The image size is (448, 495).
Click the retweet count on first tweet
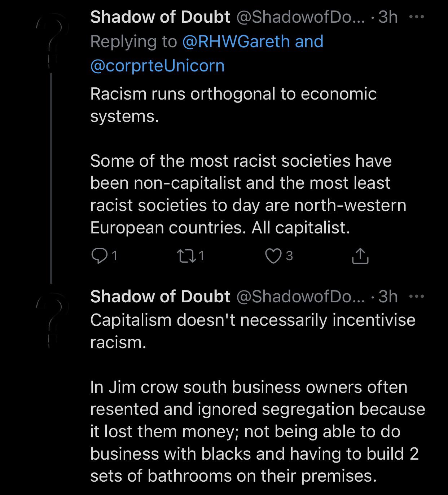point(201,256)
